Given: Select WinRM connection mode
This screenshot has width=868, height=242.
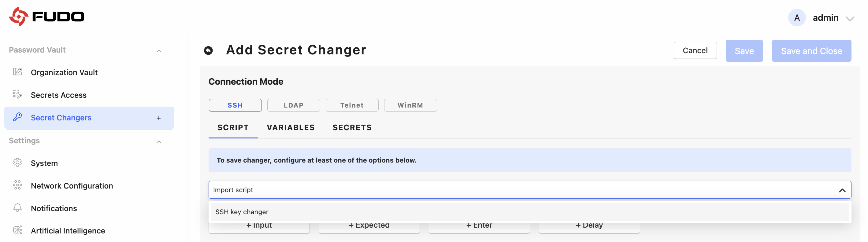Looking at the screenshot, I should pos(410,105).
